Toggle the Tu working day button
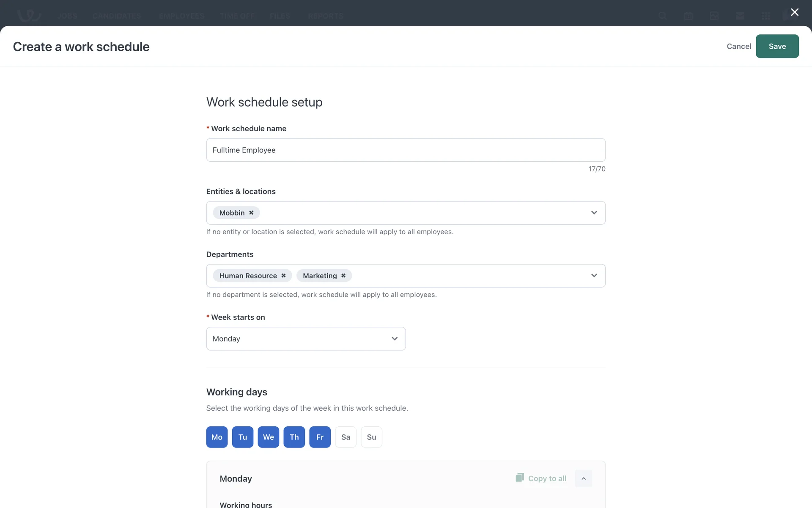Image resolution: width=812 pixels, height=508 pixels. click(x=243, y=437)
